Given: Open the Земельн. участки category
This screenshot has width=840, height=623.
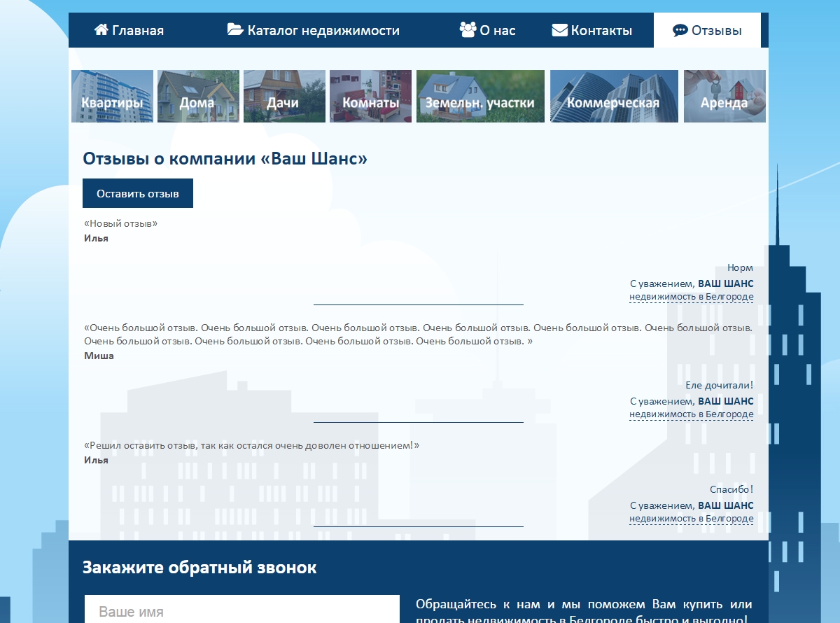Looking at the screenshot, I should [480, 97].
